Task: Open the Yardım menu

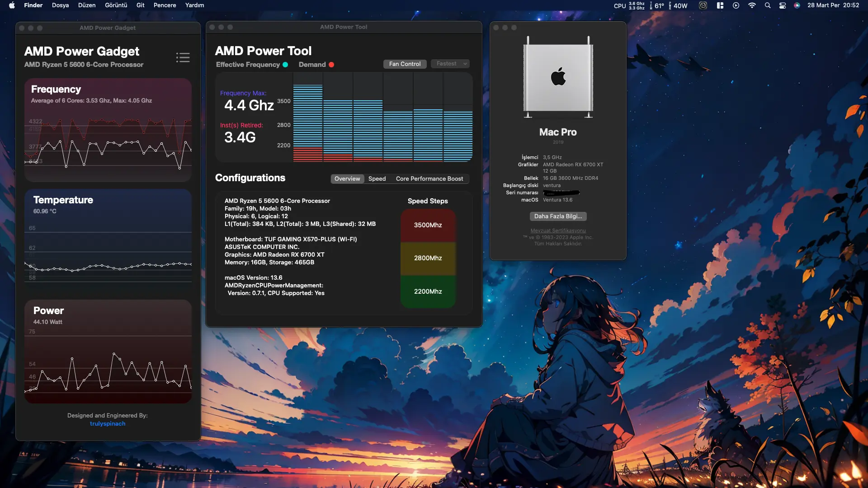Action: click(194, 5)
